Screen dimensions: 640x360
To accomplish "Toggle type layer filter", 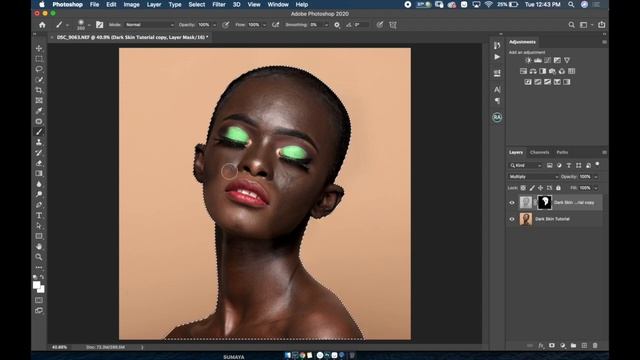I will 569,165.
